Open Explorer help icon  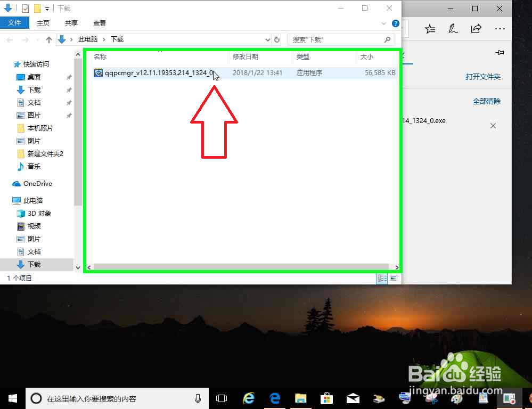coord(395,23)
